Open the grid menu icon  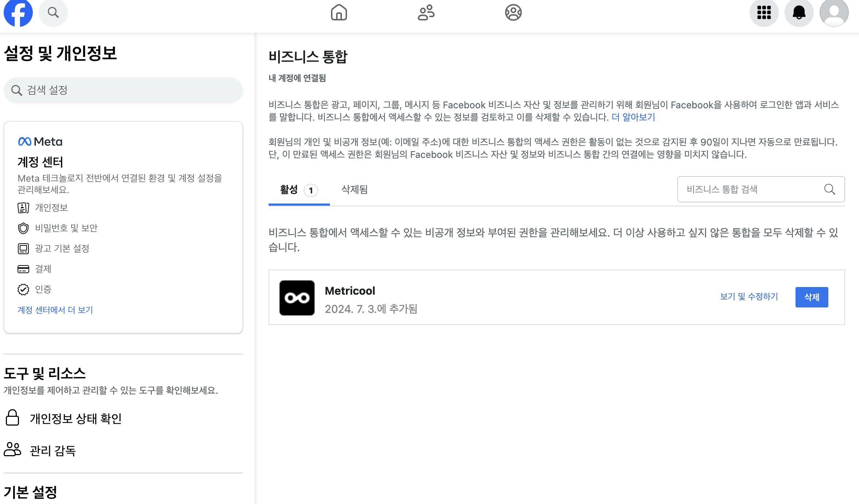764,13
